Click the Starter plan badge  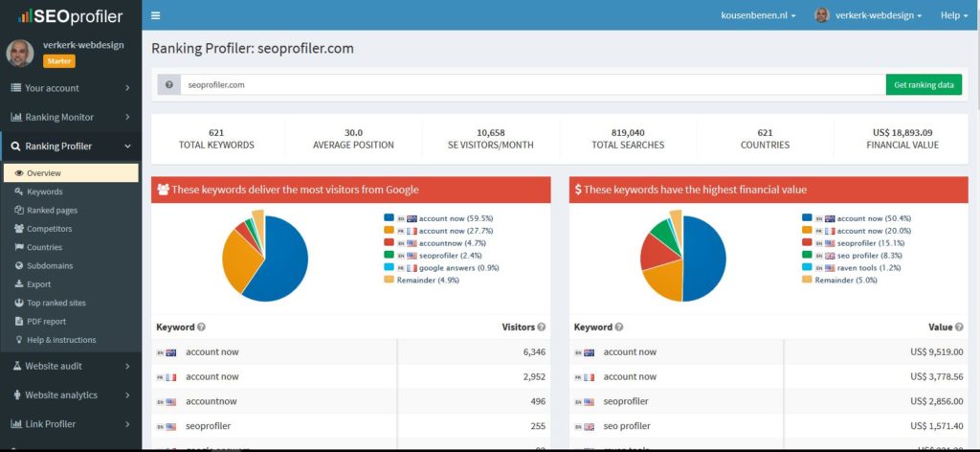click(x=58, y=61)
